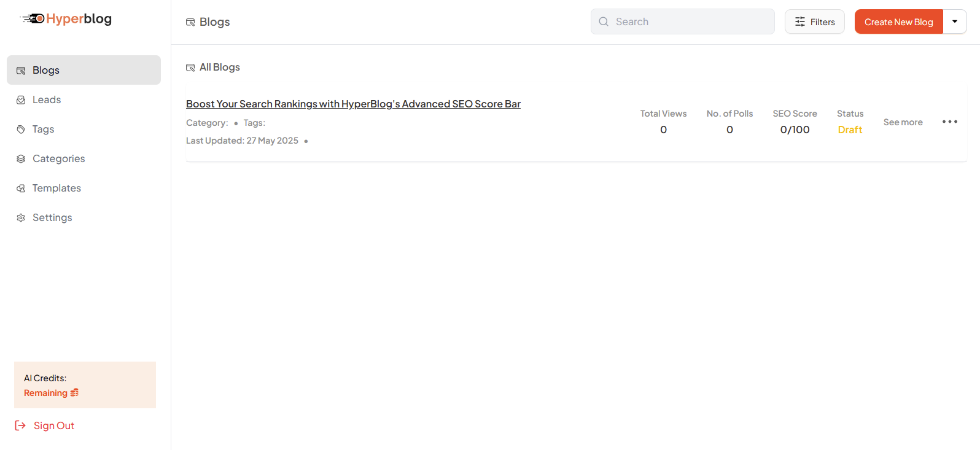Screen dimensions: 980x450
Task: Click the Status column label
Action: point(850,114)
